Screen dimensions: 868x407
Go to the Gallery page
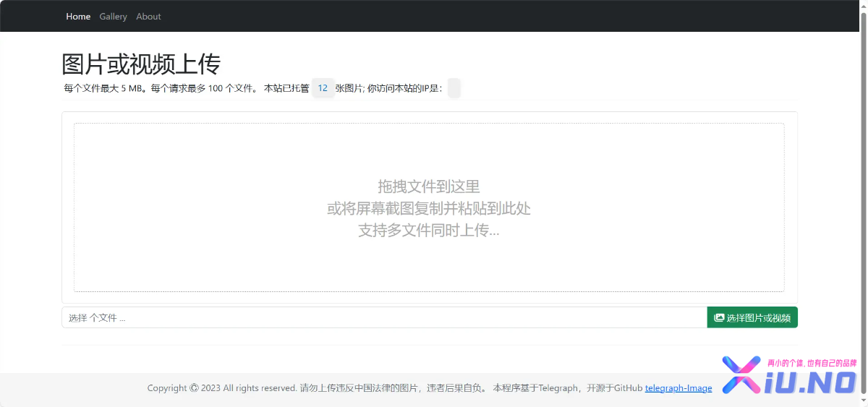coord(113,17)
